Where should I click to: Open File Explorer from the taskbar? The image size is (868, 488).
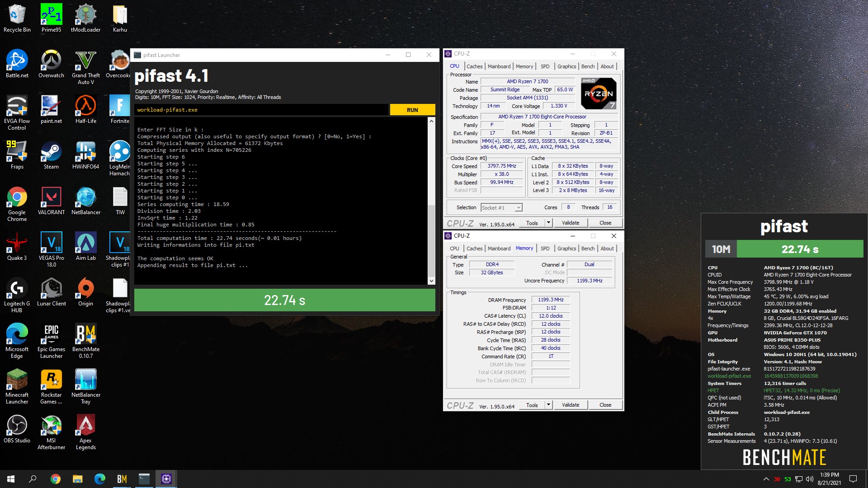77,479
